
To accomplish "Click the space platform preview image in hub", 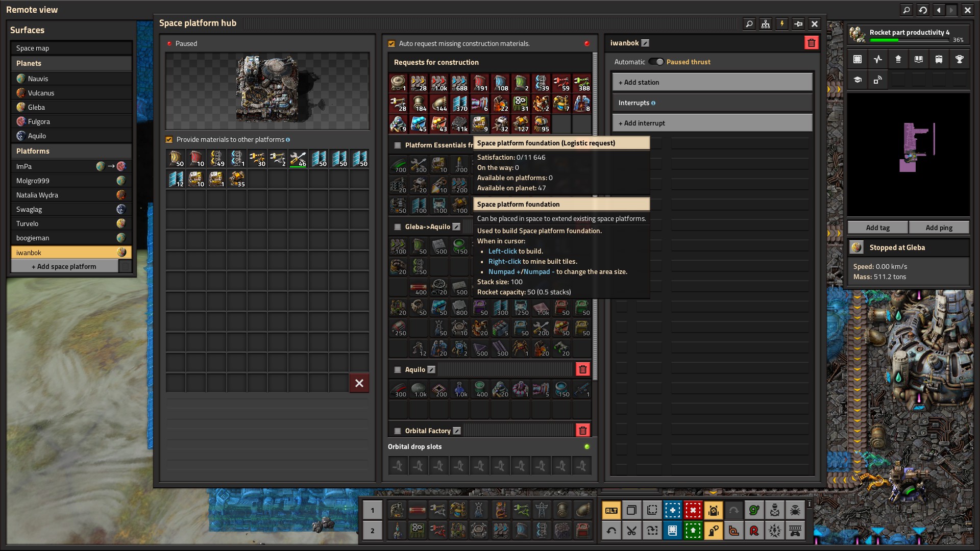I will 267,91.
